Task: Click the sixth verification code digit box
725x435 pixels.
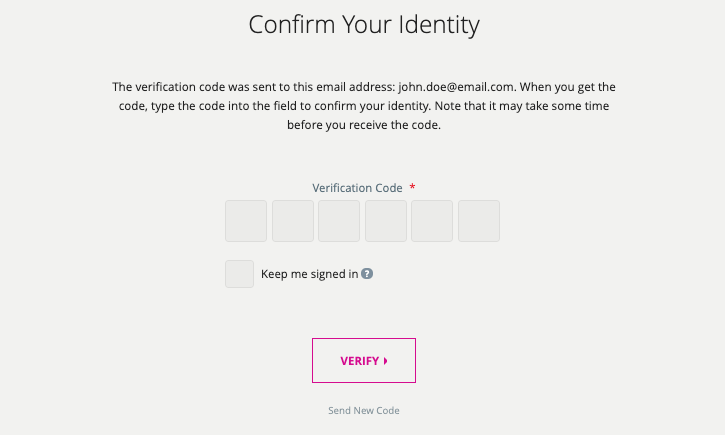Action: click(478, 221)
